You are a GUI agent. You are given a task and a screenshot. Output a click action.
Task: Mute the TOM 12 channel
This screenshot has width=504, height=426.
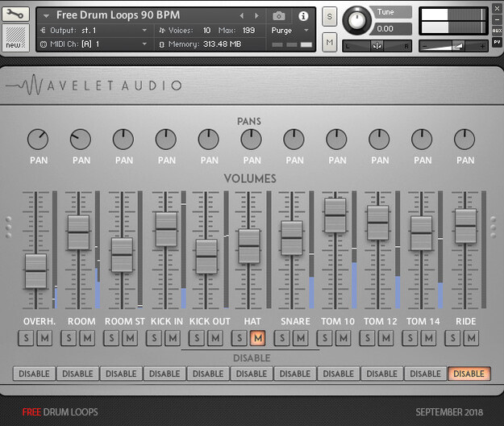(x=385, y=338)
